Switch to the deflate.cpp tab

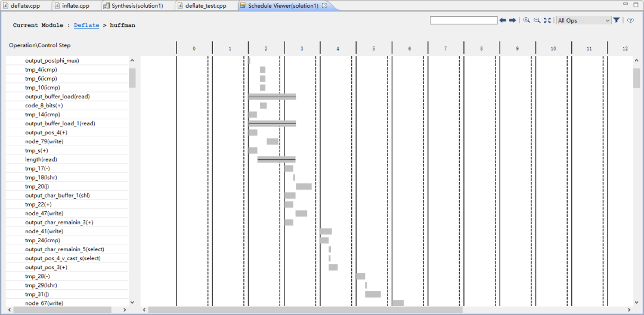pyautogui.click(x=25, y=5)
